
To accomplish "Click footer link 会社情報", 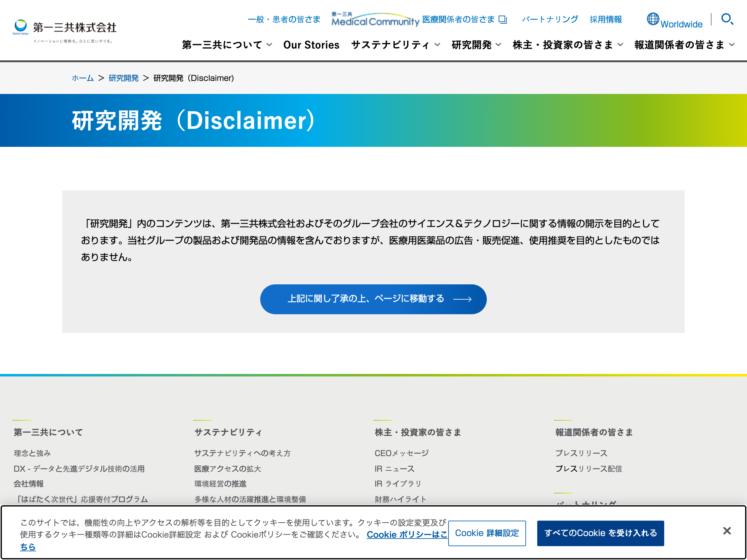I will click(29, 484).
